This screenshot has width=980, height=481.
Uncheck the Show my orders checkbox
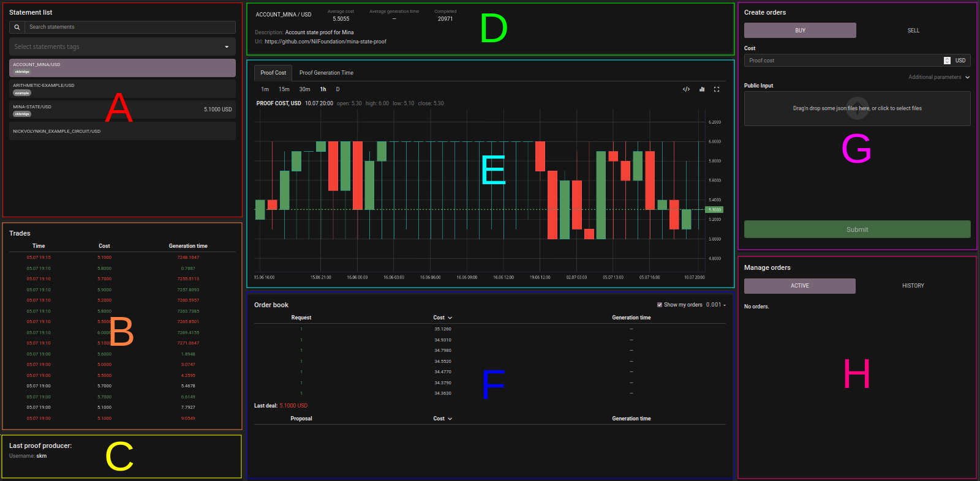pyautogui.click(x=660, y=305)
